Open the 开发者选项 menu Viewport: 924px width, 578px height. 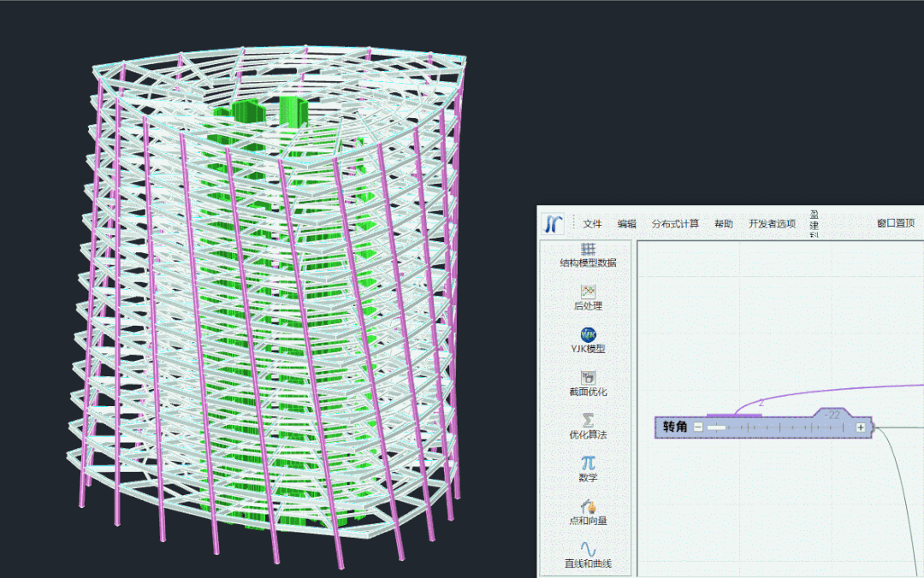[772, 224]
